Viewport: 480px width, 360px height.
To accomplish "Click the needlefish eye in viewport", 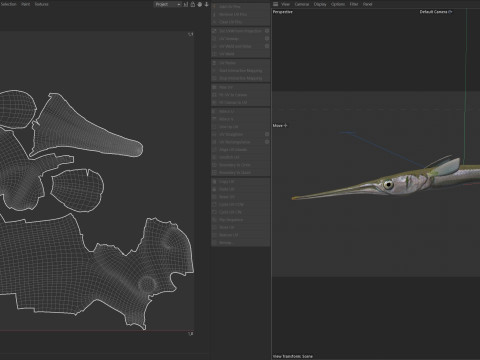I will click(x=388, y=184).
